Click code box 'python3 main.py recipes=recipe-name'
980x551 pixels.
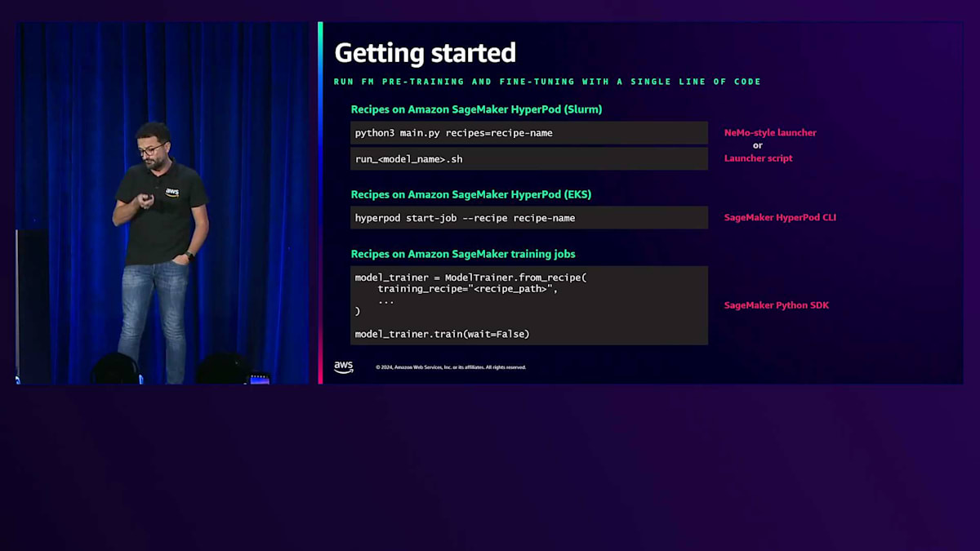[529, 133]
